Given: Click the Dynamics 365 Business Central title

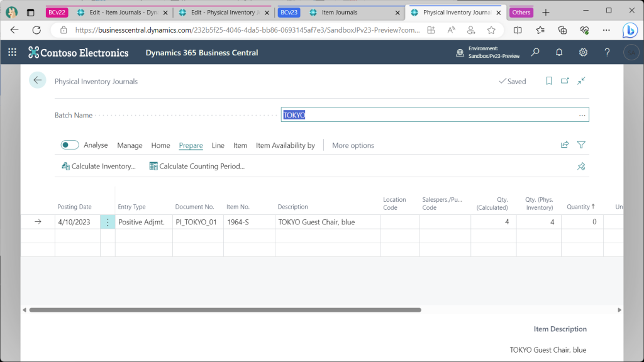Looking at the screenshot, I should point(202,53).
